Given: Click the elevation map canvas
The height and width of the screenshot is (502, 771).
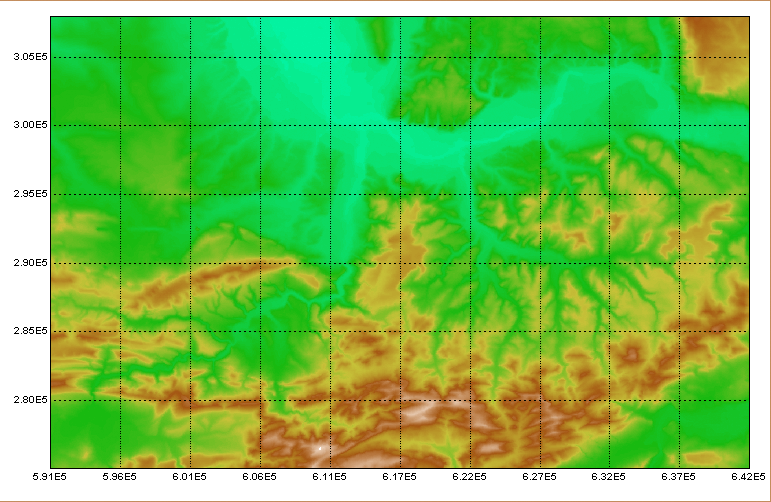Looking at the screenshot, I should tap(400, 242).
